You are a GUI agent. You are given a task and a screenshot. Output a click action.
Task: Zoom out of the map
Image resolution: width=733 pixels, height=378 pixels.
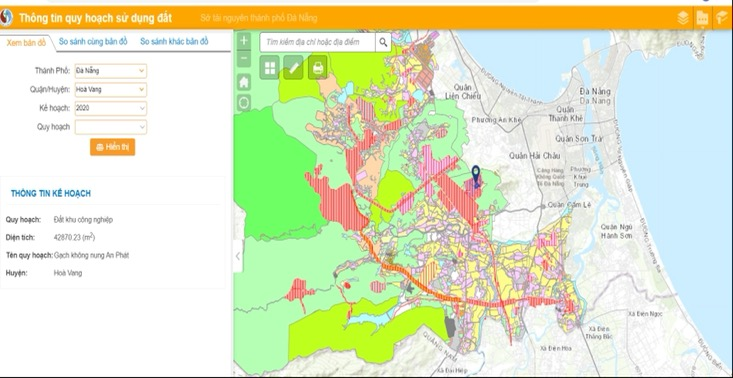tap(244, 59)
